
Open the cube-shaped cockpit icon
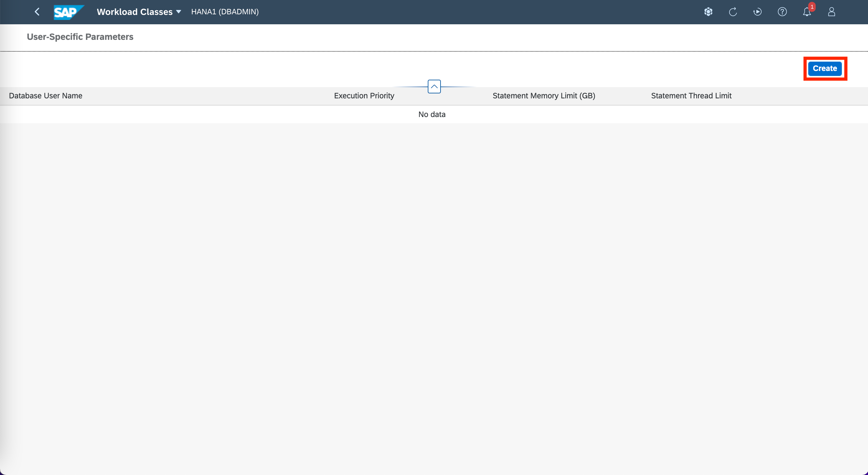(708, 12)
